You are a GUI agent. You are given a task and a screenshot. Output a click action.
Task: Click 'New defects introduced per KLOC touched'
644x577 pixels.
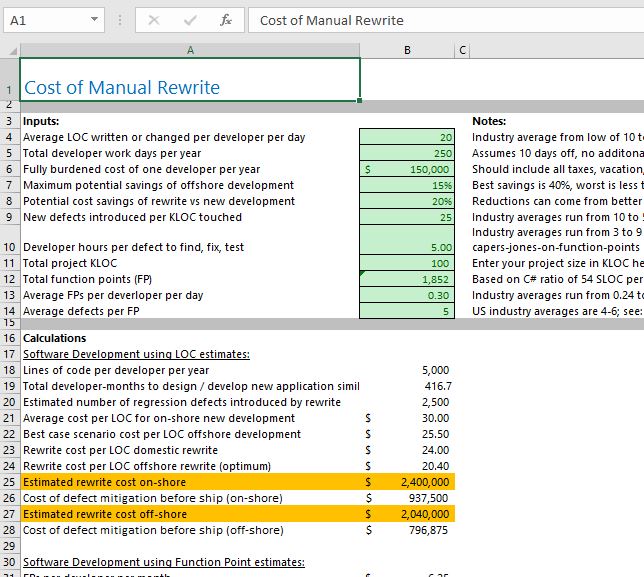click(132, 217)
